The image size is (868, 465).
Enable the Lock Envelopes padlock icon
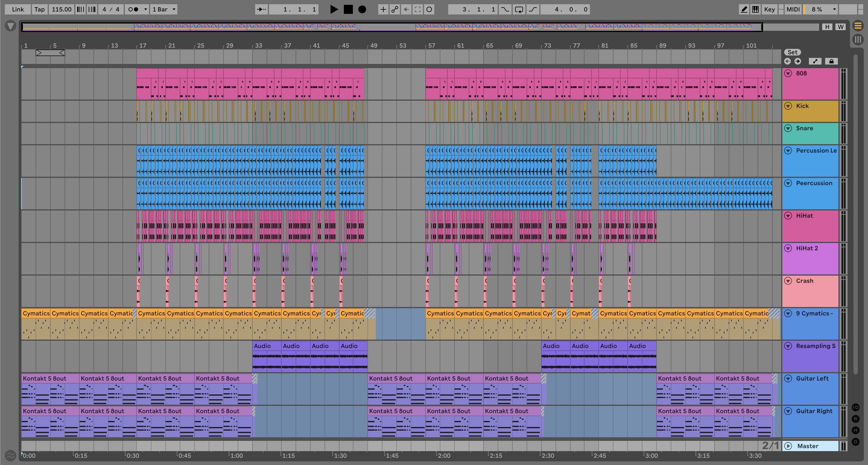(x=831, y=61)
